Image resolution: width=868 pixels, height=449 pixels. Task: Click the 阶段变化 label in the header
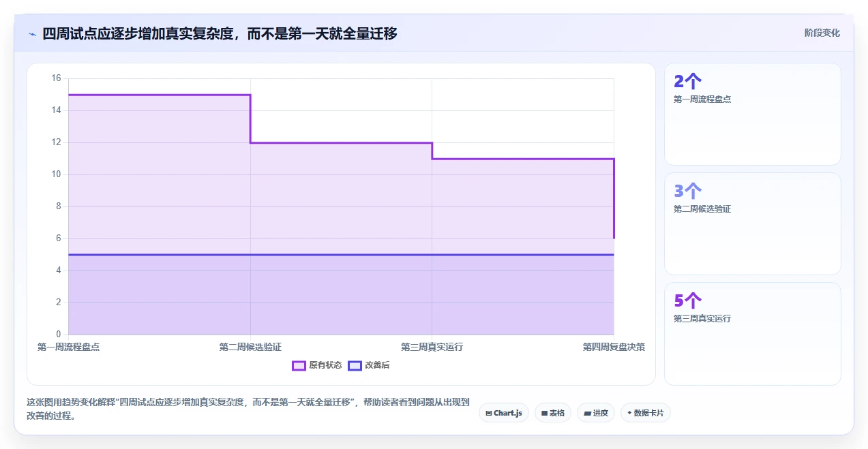point(822,33)
